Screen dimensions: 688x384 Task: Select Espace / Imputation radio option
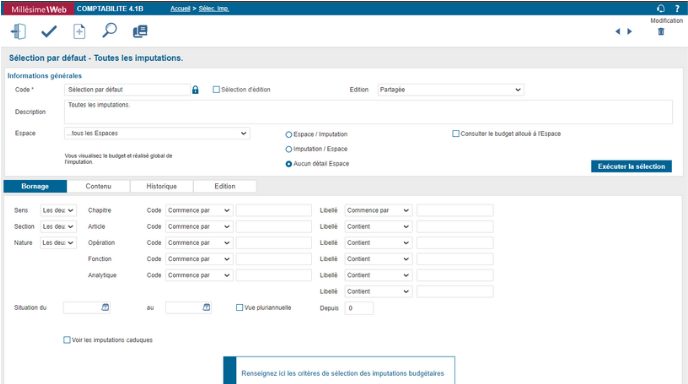289,135
